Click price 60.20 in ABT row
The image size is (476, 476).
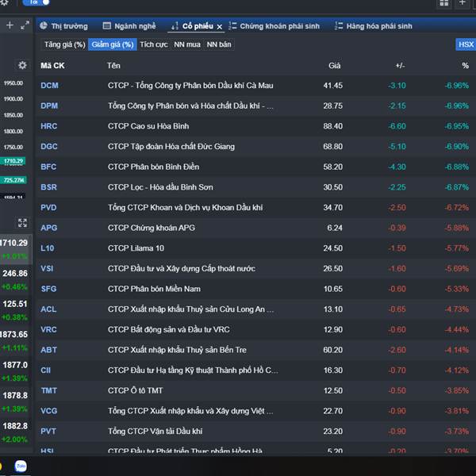click(x=332, y=350)
